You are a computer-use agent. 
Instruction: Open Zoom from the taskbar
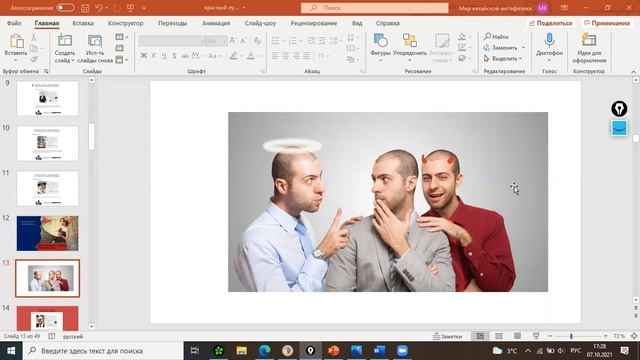click(402, 351)
